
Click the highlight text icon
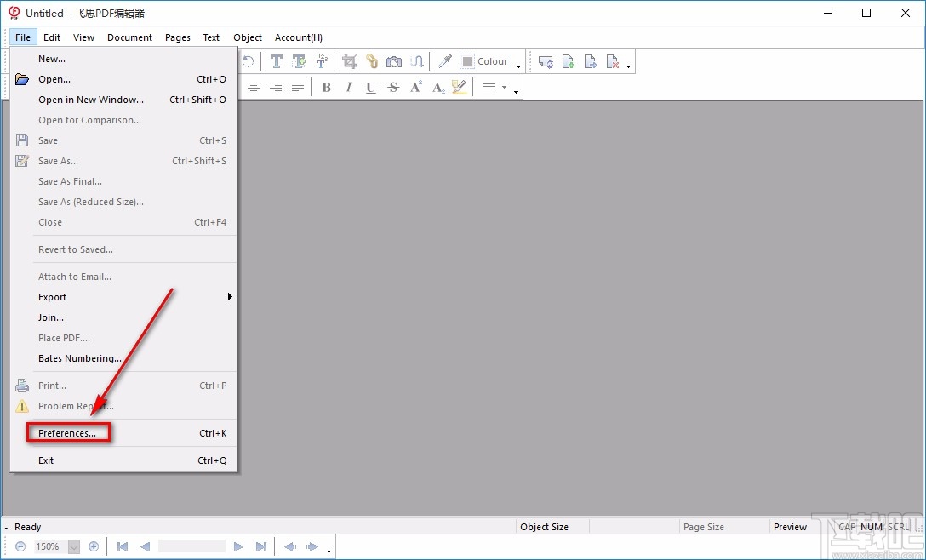460,87
